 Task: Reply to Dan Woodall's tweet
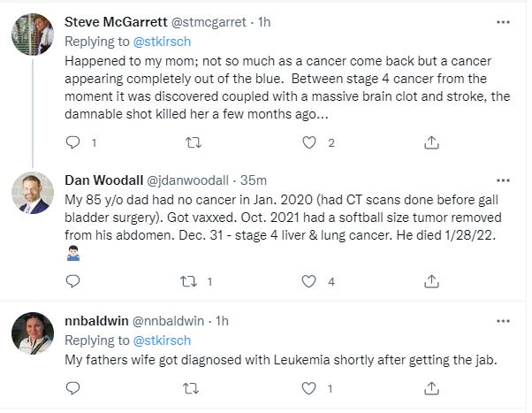pos(73,282)
